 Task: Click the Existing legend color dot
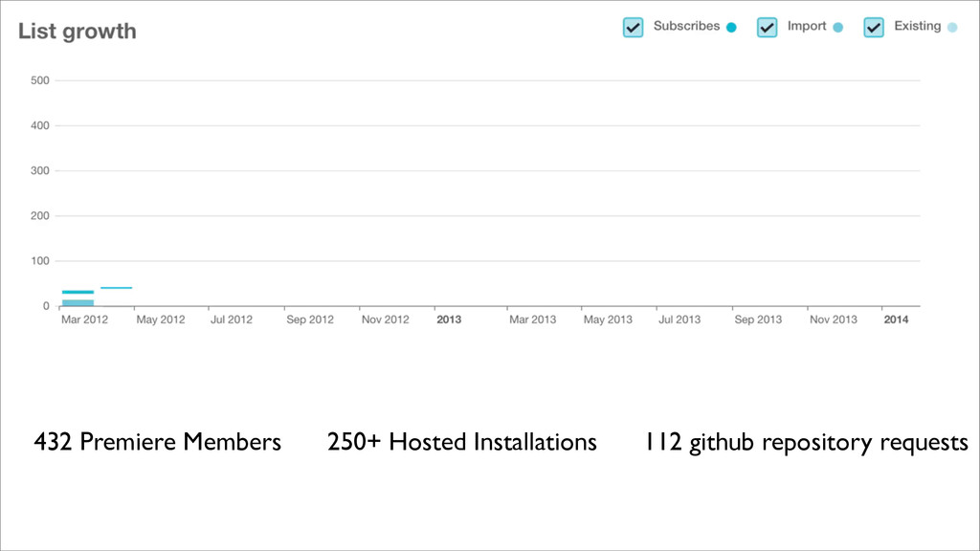tap(951, 28)
